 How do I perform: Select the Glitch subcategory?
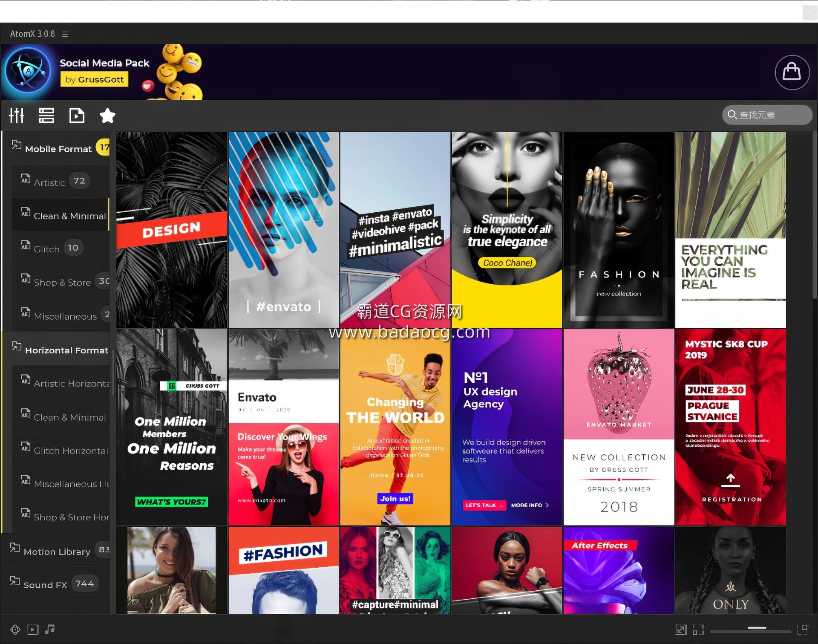[60, 248]
